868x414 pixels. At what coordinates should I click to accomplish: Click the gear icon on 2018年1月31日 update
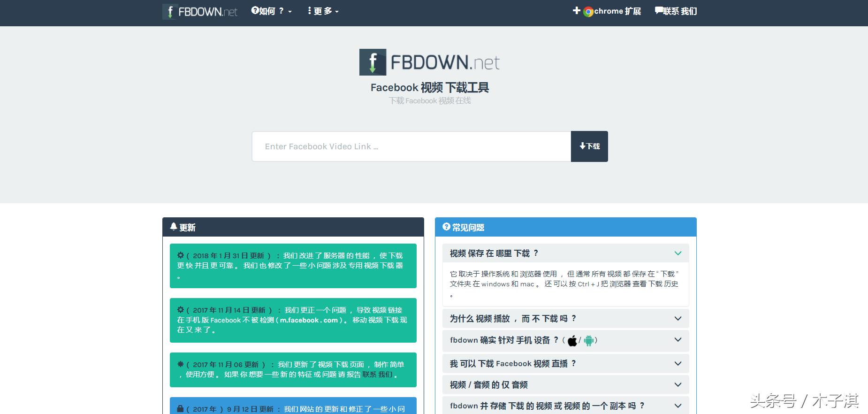(x=181, y=255)
